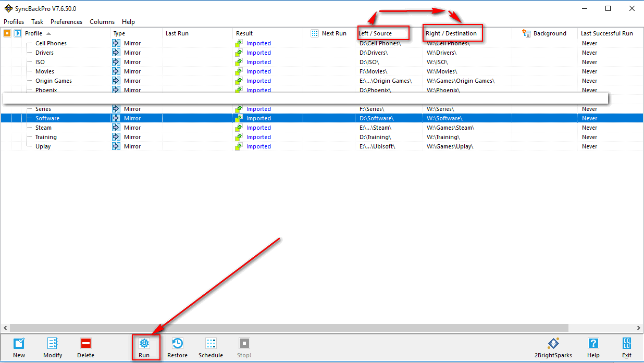Select the Drivers profile
Viewport: 644px width, 363px height.
point(44,53)
